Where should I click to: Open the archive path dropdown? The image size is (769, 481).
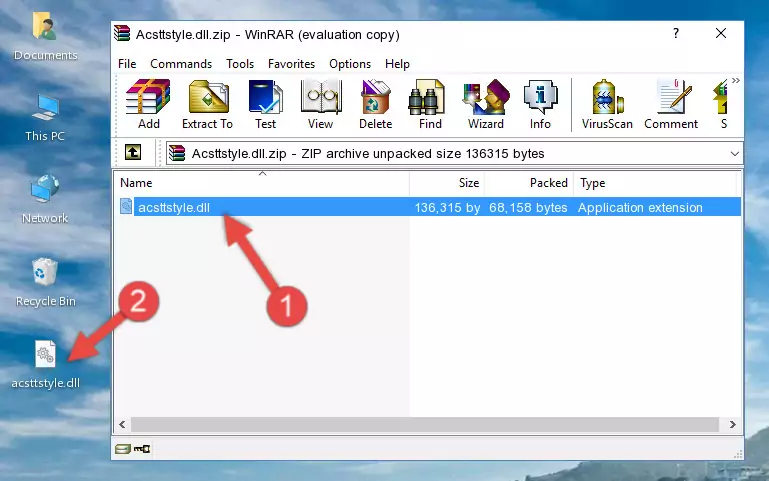(x=734, y=153)
